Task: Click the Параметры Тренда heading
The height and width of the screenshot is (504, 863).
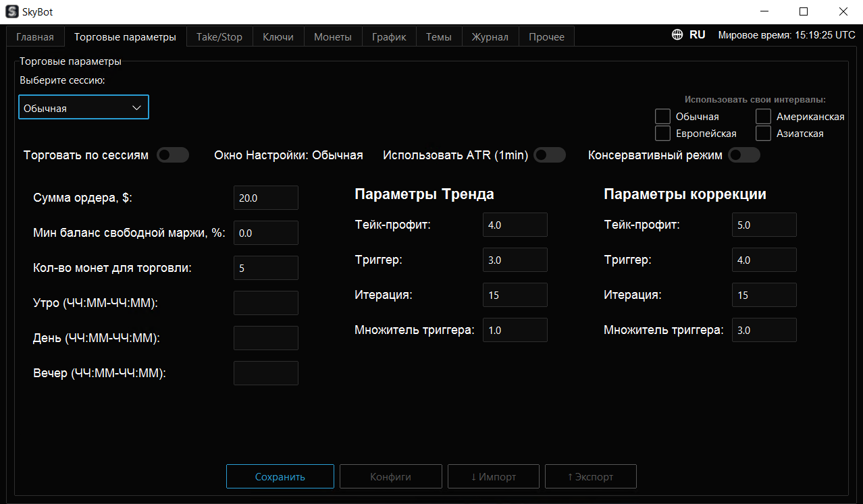Action: (x=424, y=194)
